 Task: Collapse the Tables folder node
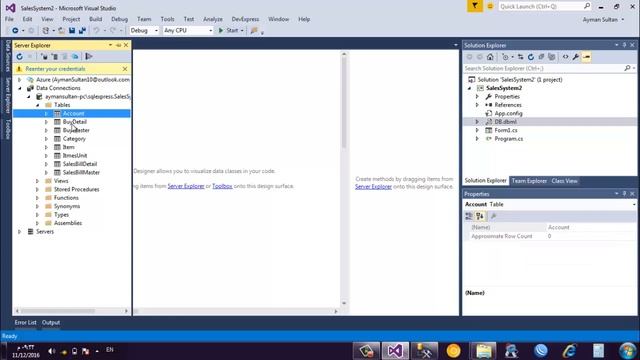click(x=37, y=105)
